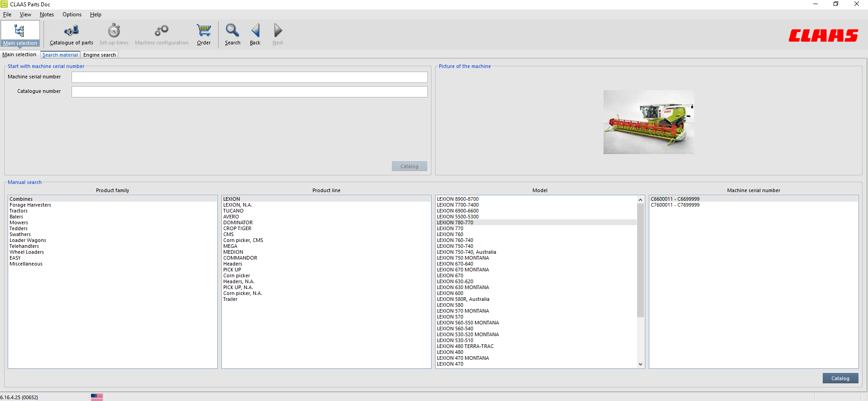
Task: Select Tractors in Product family
Action: tap(112, 211)
